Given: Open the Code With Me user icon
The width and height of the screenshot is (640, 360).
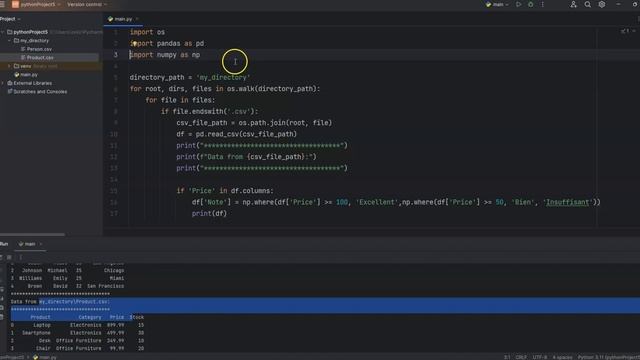Looking at the screenshot, I should click(x=573, y=4).
